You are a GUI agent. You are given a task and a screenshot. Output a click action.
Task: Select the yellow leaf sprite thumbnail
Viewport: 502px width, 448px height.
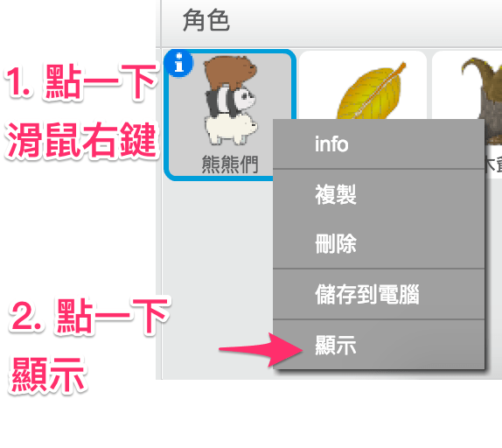point(362,85)
